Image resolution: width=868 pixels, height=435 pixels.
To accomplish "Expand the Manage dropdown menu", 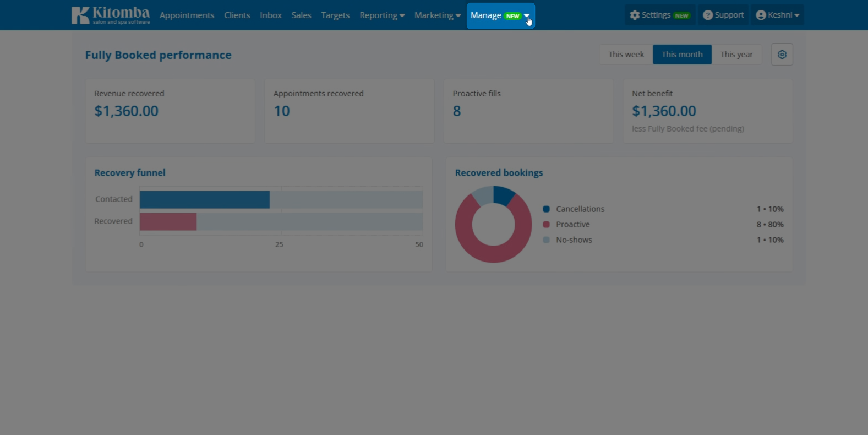I will pyautogui.click(x=500, y=15).
